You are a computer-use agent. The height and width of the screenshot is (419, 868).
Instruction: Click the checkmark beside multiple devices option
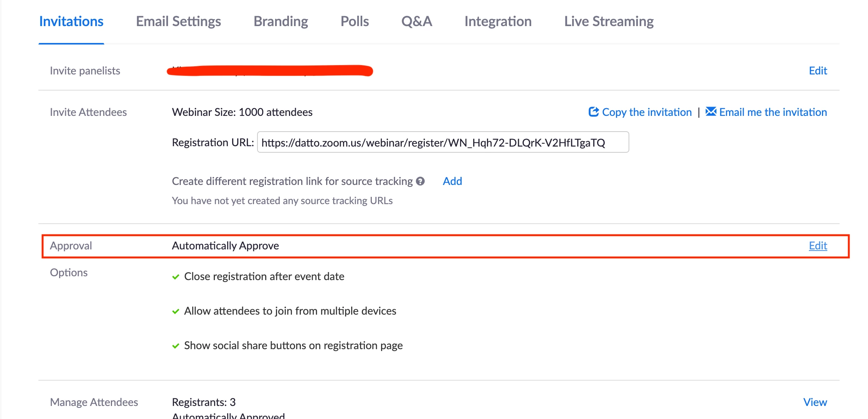tap(176, 311)
